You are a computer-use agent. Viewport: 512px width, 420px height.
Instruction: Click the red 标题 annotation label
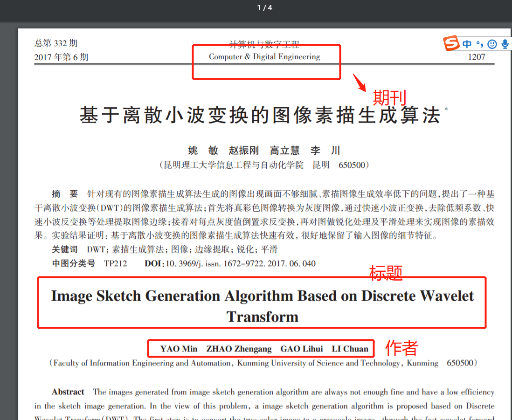(x=386, y=273)
